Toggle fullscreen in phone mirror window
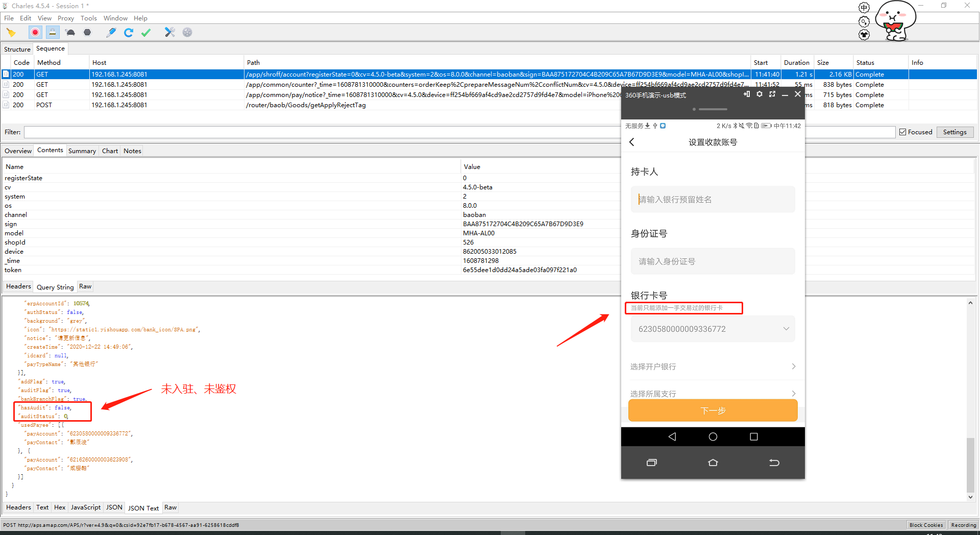 (772, 94)
